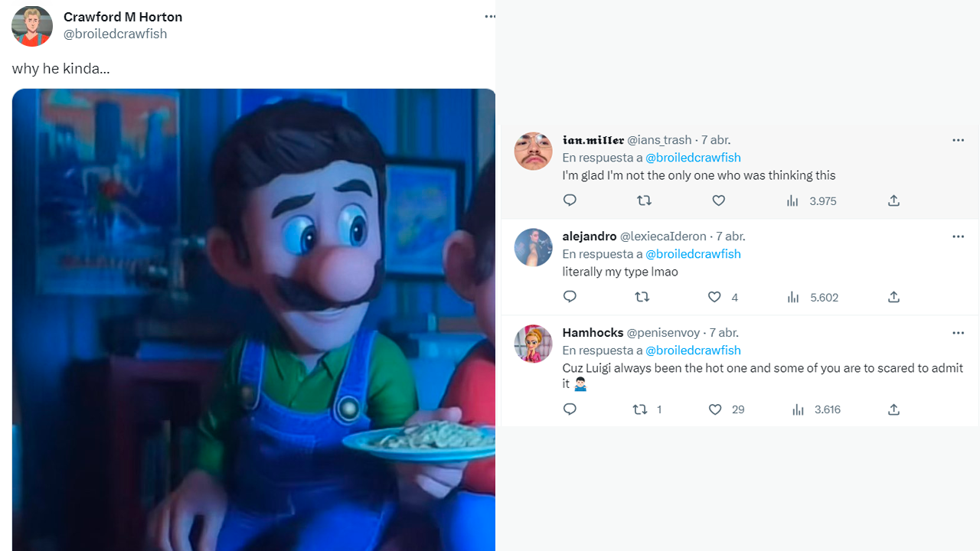
Task: Click Hamhocks' profile avatar
Action: (533, 344)
